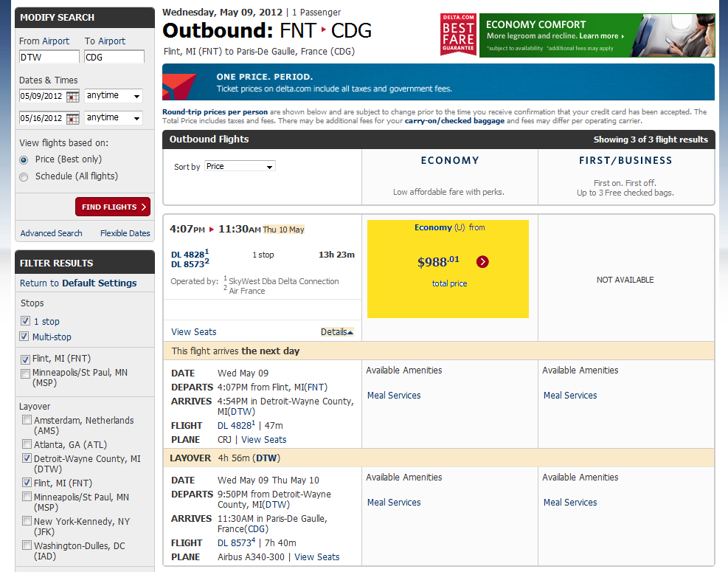Image resolution: width=728 pixels, height=572 pixels.
Task: Select the Price (Best only) radio button
Action: click(24, 159)
